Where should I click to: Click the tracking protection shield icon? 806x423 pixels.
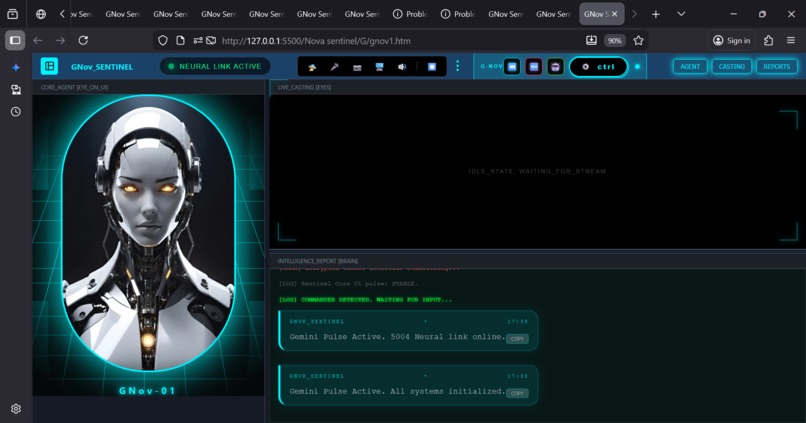[x=163, y=41]
